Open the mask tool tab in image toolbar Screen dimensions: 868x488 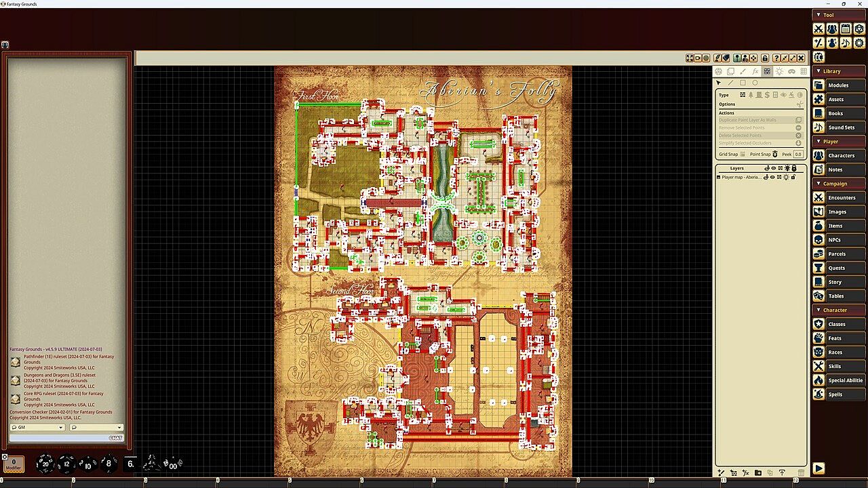pyautogui.click(x=791, y=71)
